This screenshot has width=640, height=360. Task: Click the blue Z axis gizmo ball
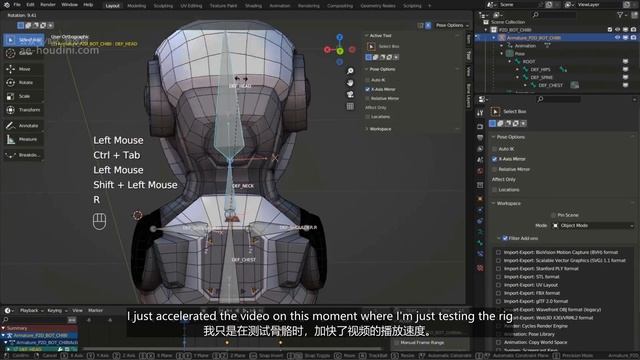[340, 38]
